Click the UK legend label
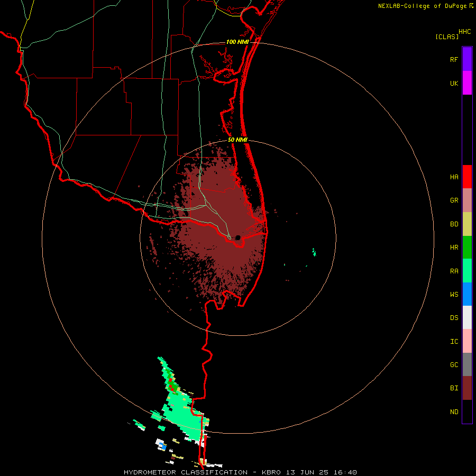The width and height of the screenshot is (476, 476). [x=454, y=83]
